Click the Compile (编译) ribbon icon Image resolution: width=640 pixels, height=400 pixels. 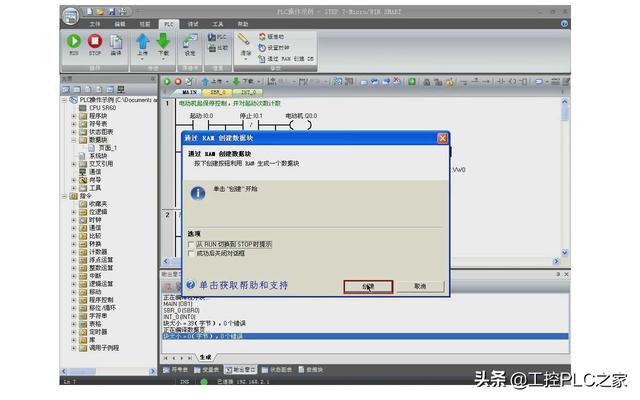point(116,42)
